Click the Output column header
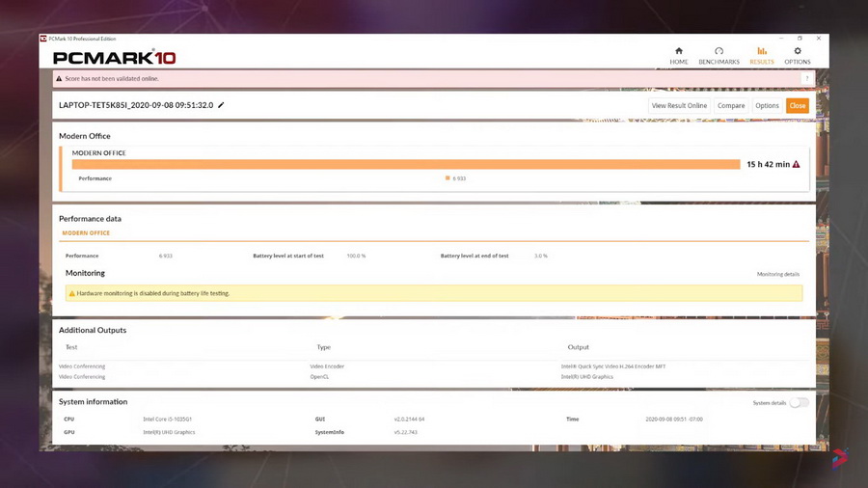The width and height of the screenshot is (868, 488). click(x=578, y=347)
